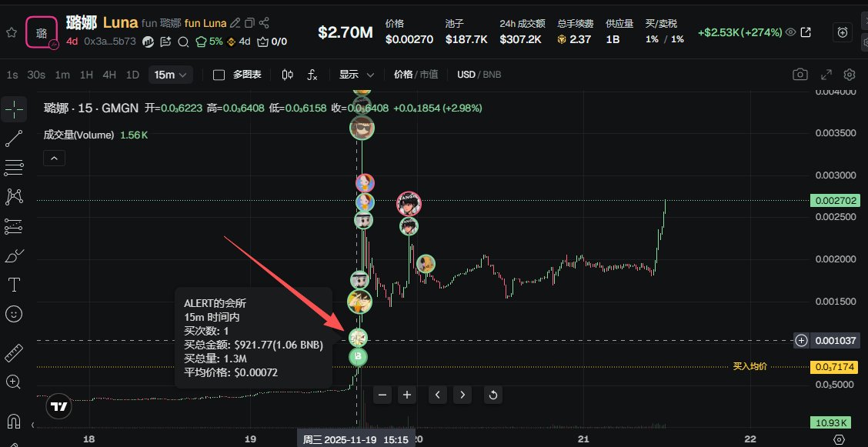
Task: Switch chart to 价格 price mode
Action: pyautogui.click(x=403, y=74)
